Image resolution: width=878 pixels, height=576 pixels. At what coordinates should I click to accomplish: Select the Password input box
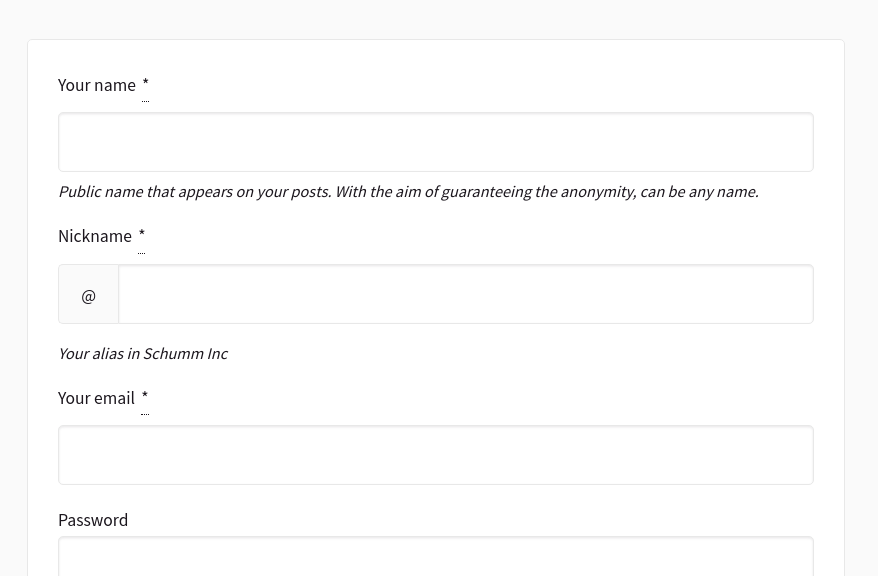coord(436,556)
